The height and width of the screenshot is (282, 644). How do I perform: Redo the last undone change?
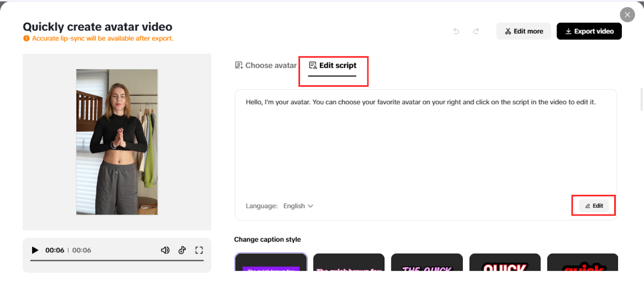pos(476,31)
